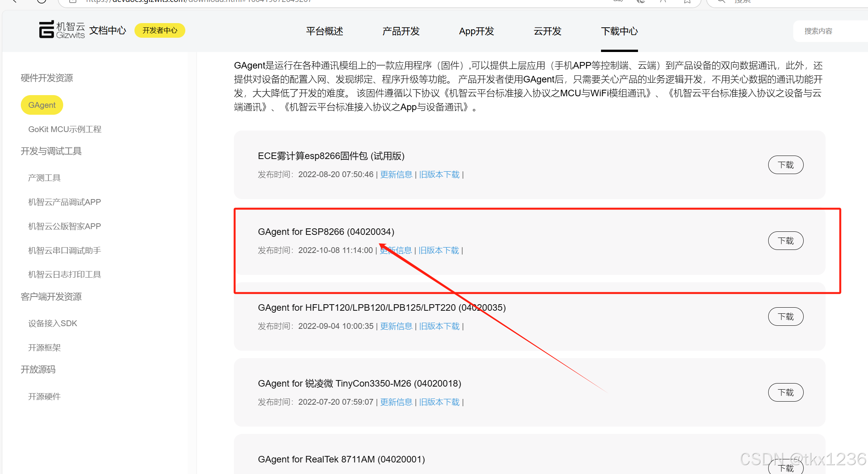Image resolution: width=868 pixels, height=474 pixels.
Task: Download GAgent for HFLPT120 firmware
Action: click(x=785, y=317)
